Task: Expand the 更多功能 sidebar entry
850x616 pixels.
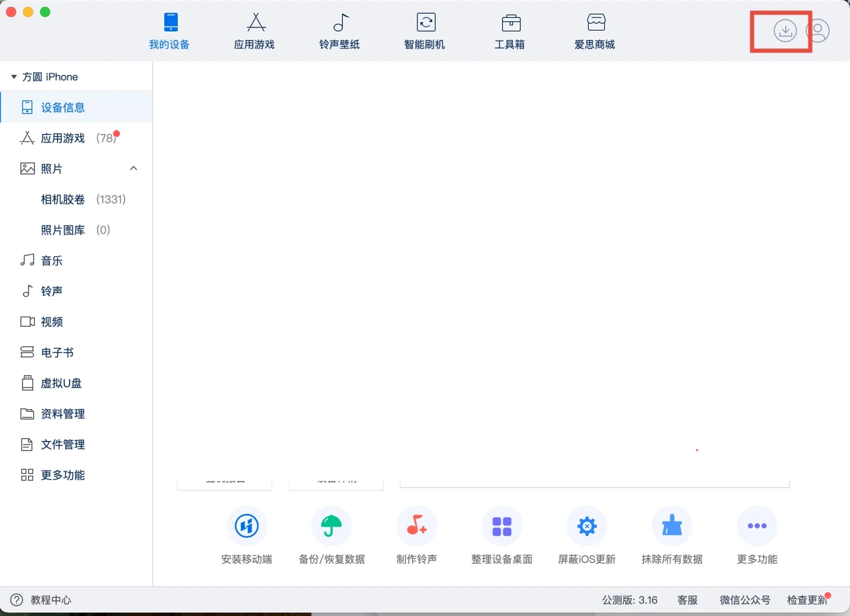Action: point(63,475)
